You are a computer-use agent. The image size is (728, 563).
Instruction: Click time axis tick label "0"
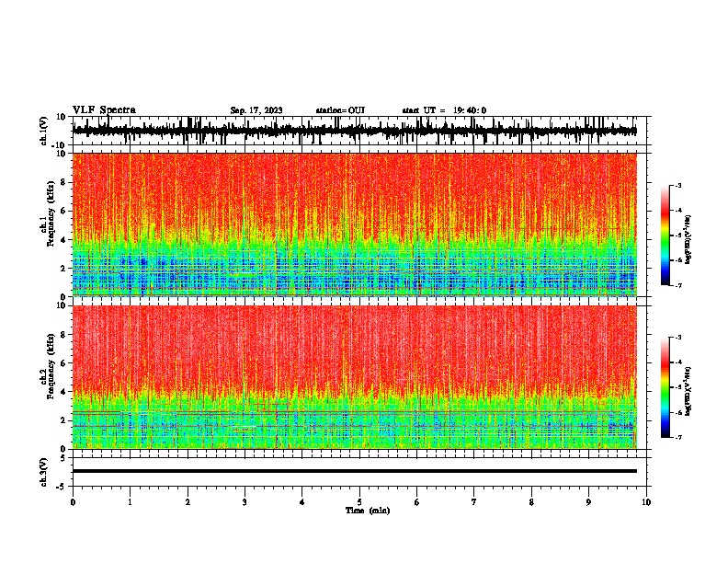[x=73, y=502]
